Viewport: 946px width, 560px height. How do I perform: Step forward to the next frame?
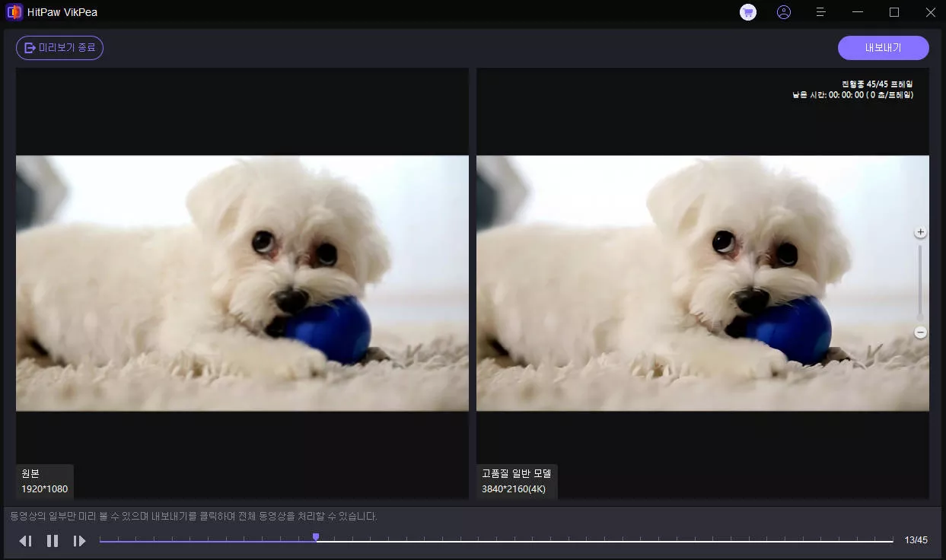pyautogui.click(x=79, y=541)
